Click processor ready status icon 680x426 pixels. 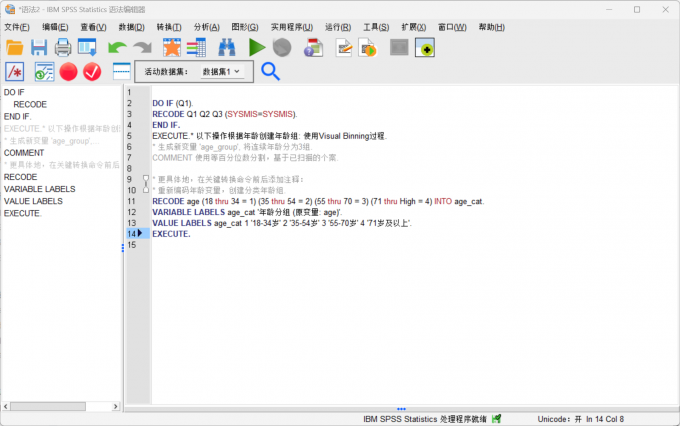[x=497, y=419]
